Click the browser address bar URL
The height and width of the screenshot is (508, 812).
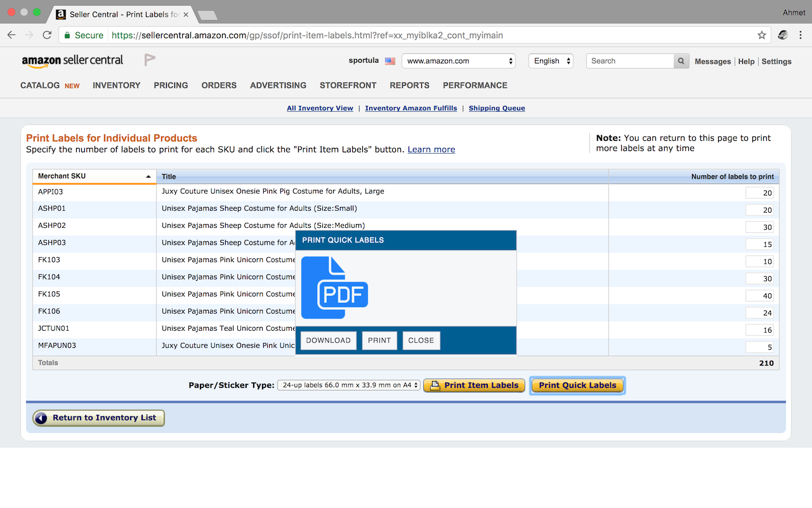pos(307,35)
